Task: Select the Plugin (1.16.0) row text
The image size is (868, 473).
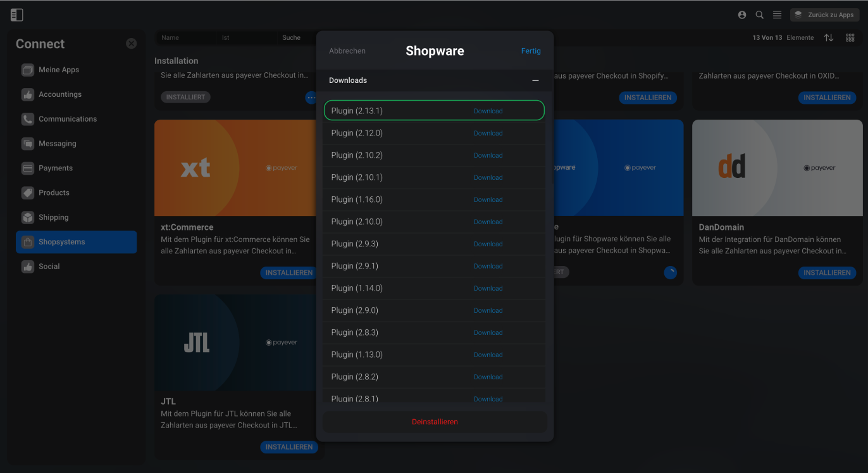Action: [357, 199]
